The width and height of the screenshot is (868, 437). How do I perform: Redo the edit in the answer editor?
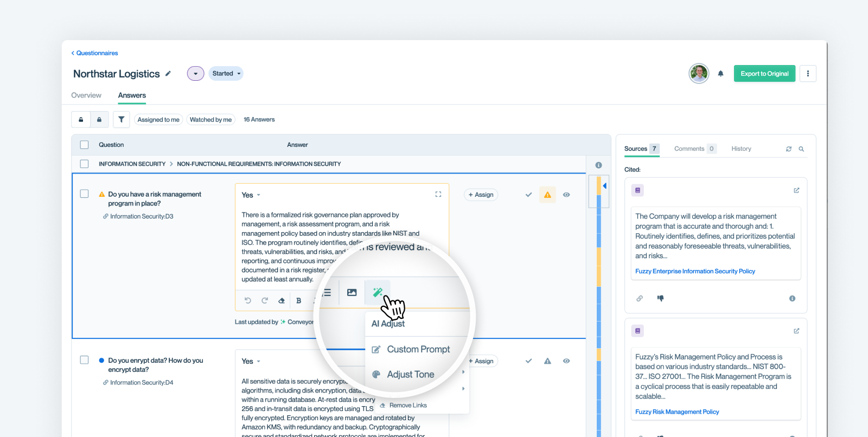pos(265,300)
